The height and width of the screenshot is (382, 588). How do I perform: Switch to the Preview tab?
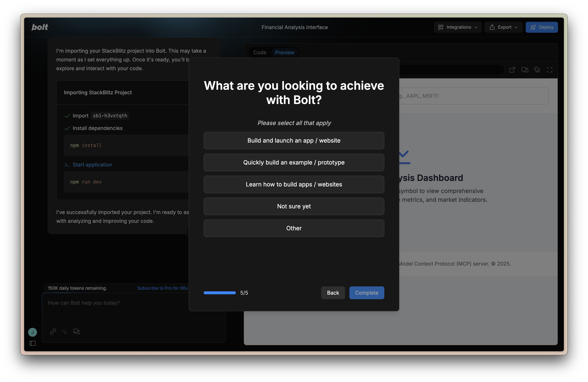click(x=285, y=52)
